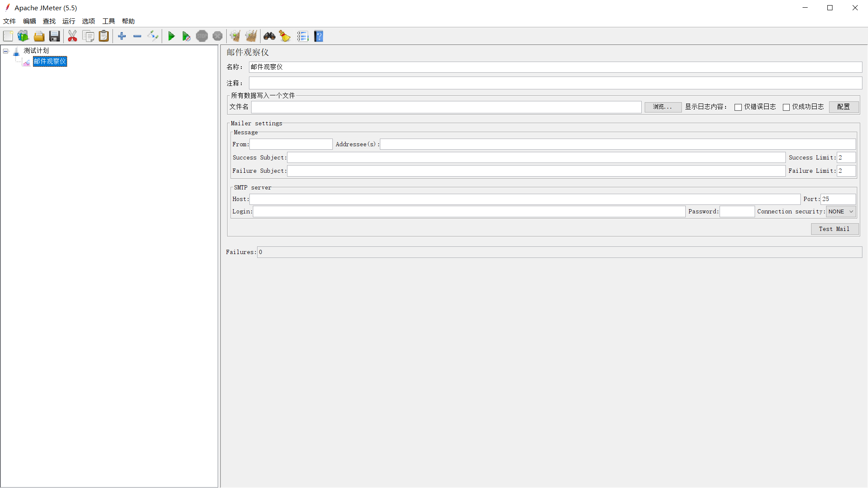Enable the 仅成功日志 checkbox

pyautogui.click(x=786, y=107)
